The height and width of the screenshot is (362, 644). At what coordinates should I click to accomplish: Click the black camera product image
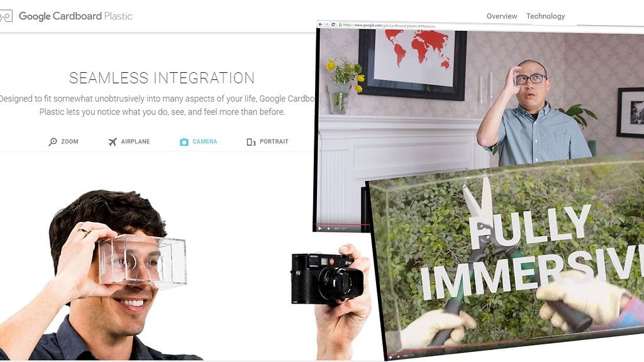pyautogui.click(x=327, y=278)
